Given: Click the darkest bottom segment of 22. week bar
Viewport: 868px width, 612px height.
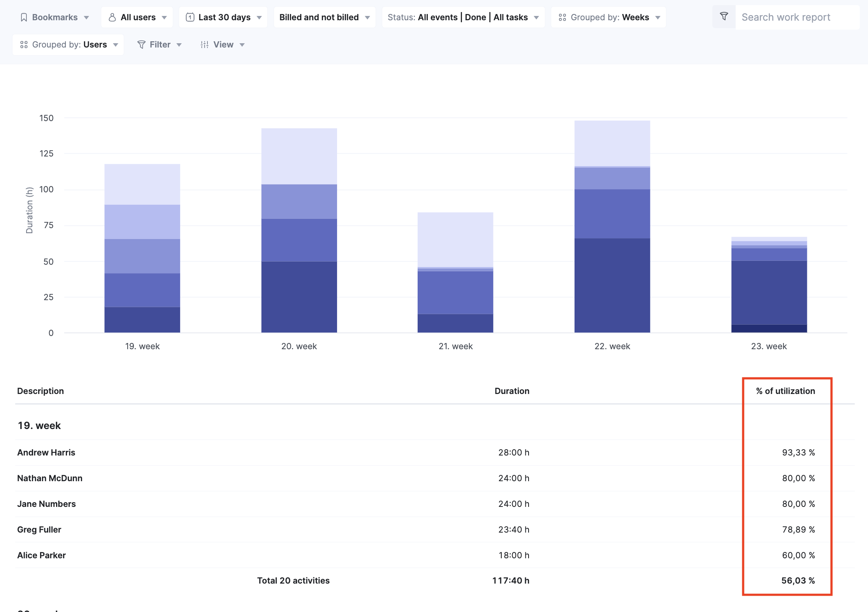Looking at the screenshot, I should 612,285.
